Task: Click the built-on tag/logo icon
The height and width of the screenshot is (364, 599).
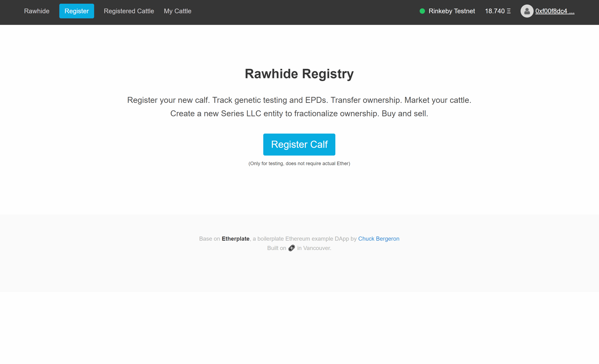Action: coord(291,248)
